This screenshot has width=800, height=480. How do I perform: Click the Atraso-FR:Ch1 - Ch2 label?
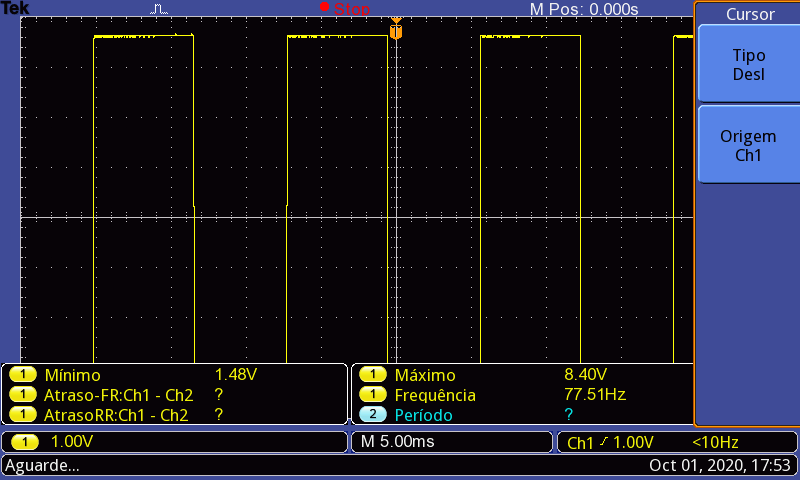pyautogui.click(x=118, y=395)
